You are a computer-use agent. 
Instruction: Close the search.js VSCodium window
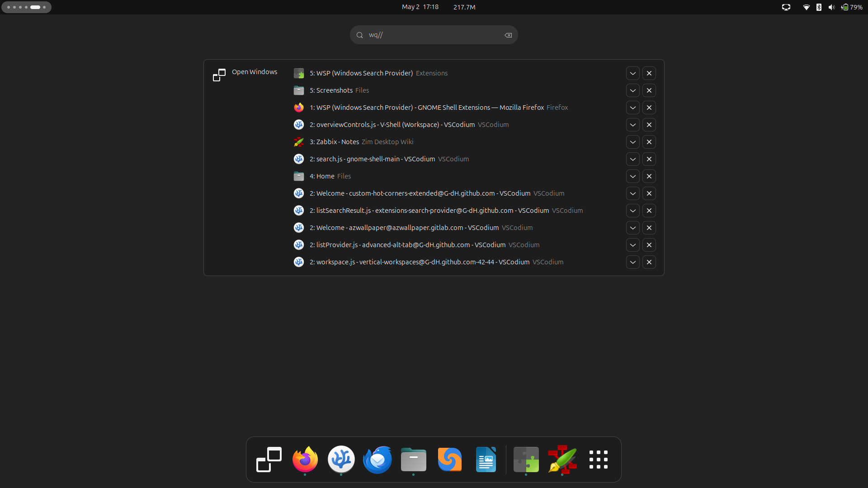[x=649, y=159]
